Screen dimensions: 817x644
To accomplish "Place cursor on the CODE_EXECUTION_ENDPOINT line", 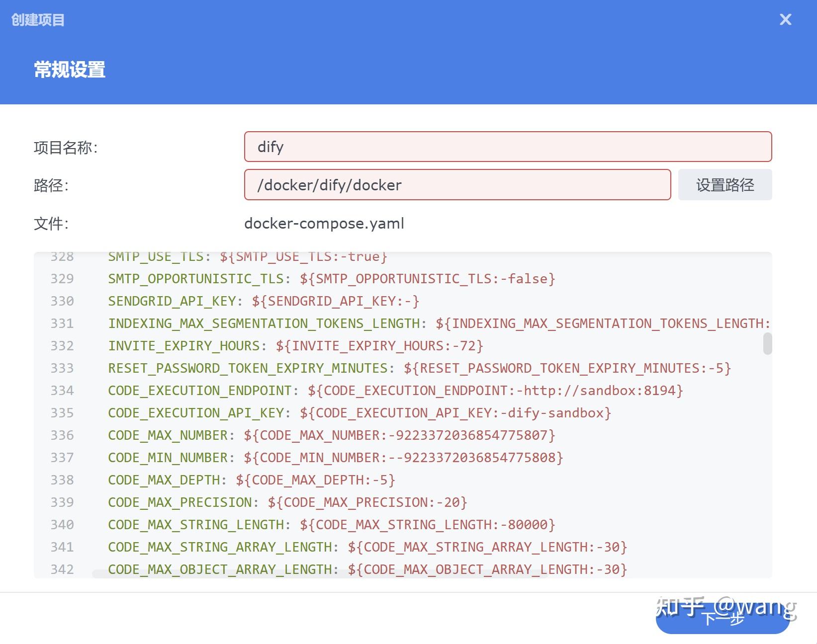I will pyautogui.click(x=395, y=390).
